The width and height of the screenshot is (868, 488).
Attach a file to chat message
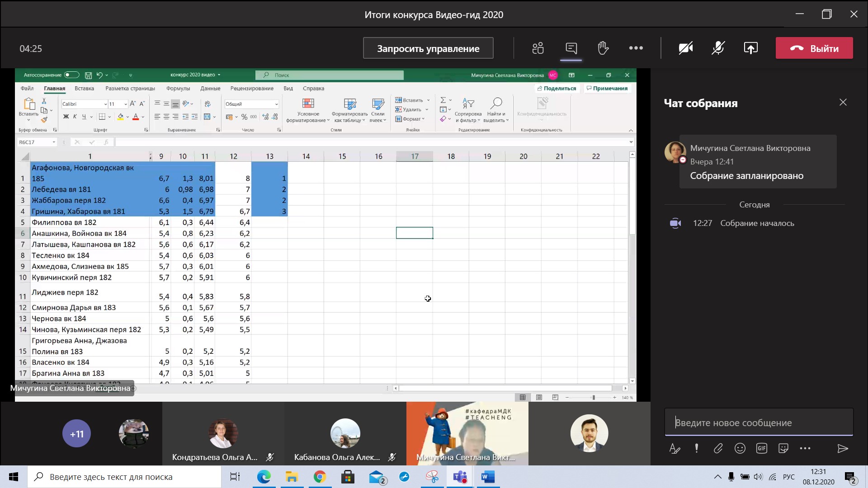pyautogui.click(x=718, y=448)
